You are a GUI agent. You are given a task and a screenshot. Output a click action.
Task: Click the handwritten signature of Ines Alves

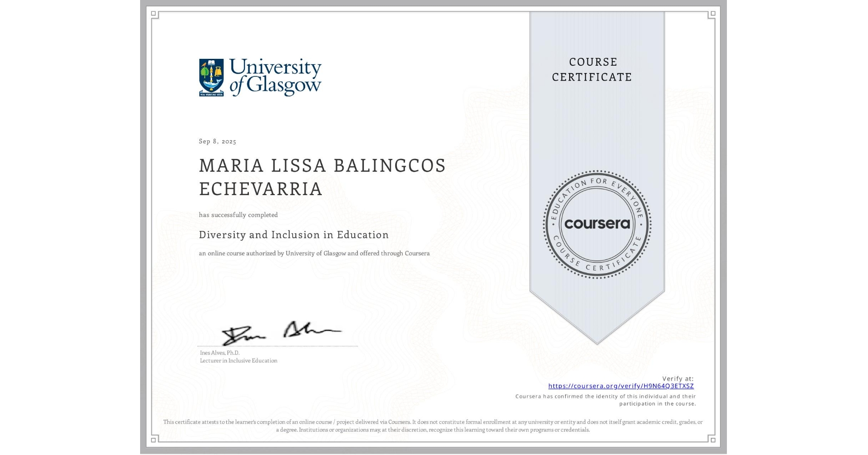[x=281, y=333]
